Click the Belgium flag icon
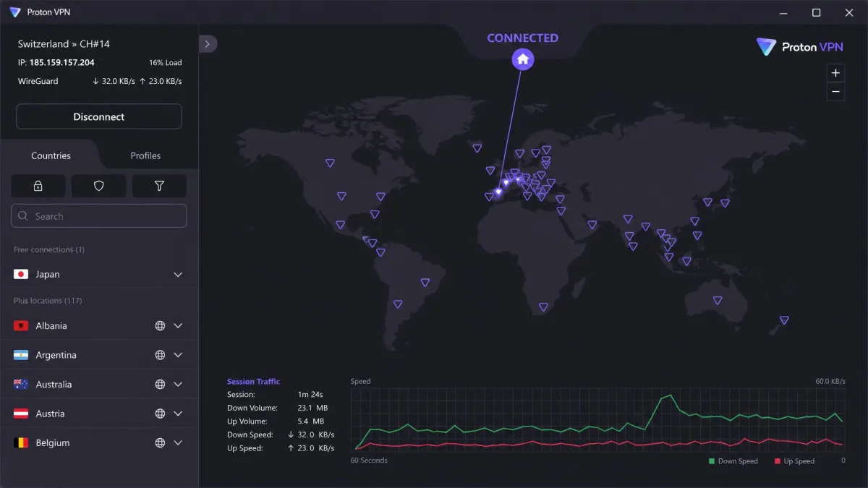The image size is (868, 488). point(21,443)
